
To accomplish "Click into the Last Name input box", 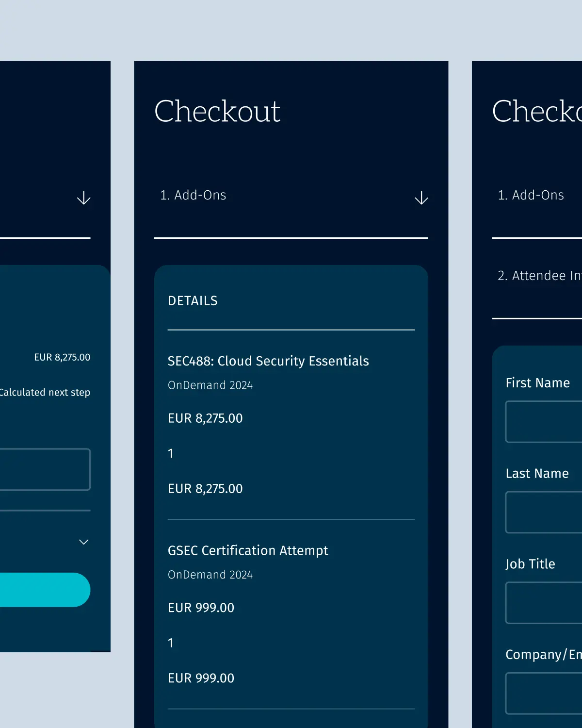I will point(543,512).
